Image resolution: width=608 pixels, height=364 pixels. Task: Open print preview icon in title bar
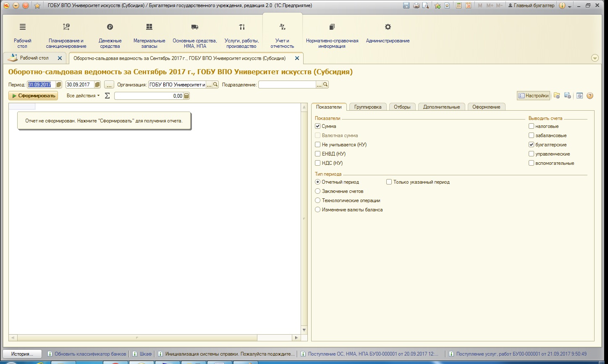[426, 5]
